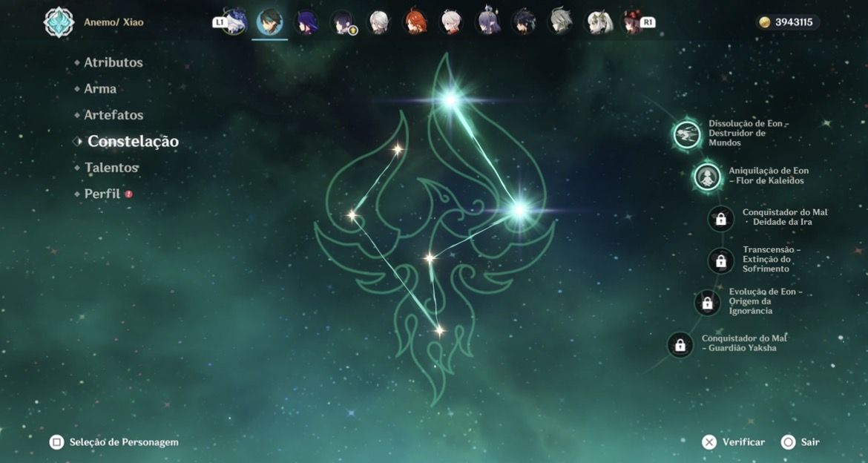Click Sair to exit the screen
The width and height of the screenshot is (868, 463).
point(800,442)
